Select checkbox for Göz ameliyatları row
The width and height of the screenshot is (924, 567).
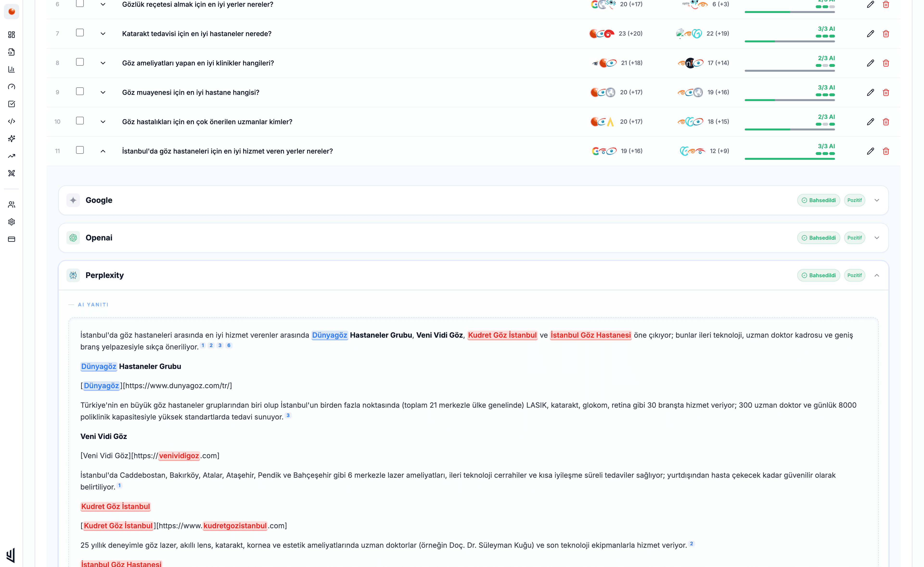click(80, 62)
